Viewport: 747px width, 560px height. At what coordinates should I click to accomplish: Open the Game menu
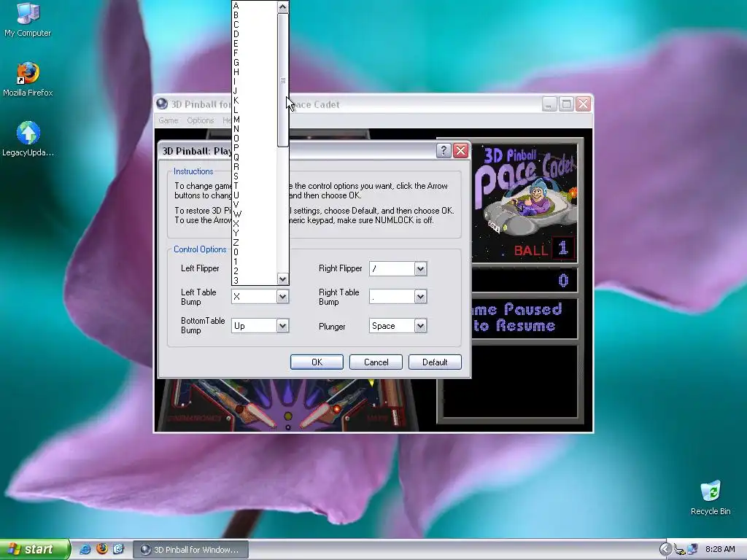pos(169,120)
